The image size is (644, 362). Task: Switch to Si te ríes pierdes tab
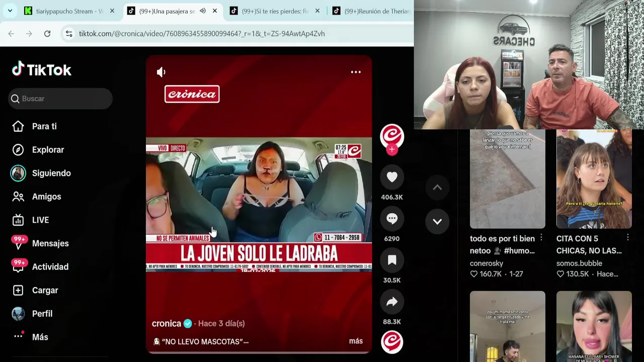click(x=275, y=11)
